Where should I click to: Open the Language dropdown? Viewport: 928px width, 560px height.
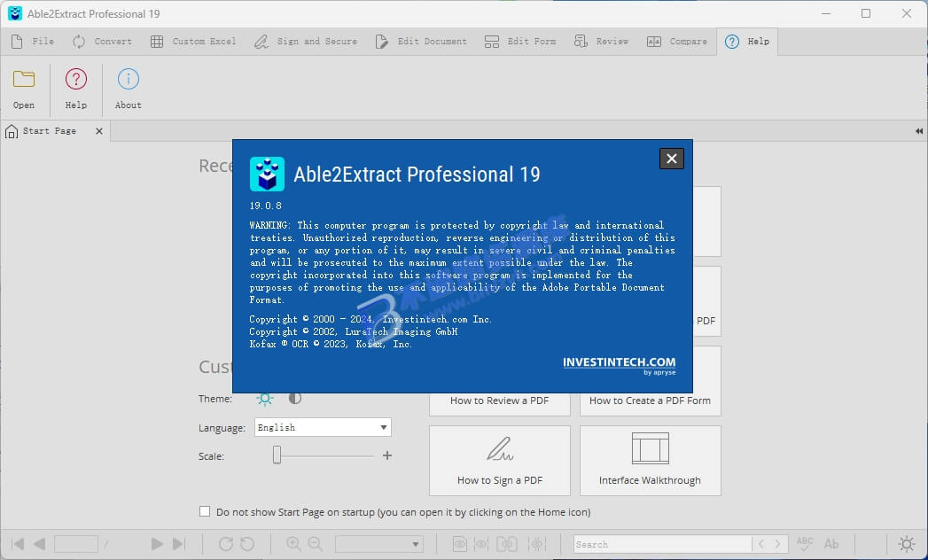pos(323,427)
